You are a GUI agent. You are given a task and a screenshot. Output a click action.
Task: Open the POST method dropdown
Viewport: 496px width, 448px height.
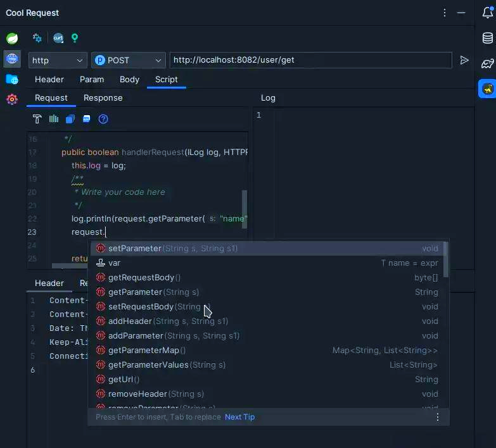point(129,60)
